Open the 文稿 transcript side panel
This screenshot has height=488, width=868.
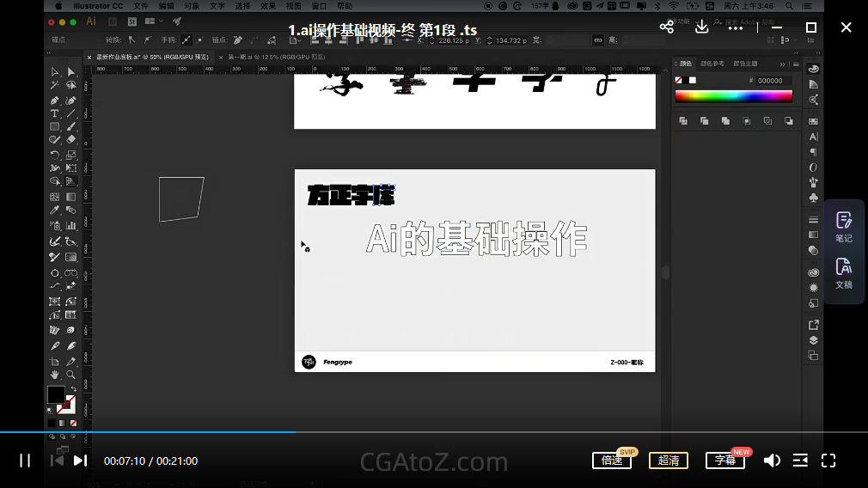[844, 272]
